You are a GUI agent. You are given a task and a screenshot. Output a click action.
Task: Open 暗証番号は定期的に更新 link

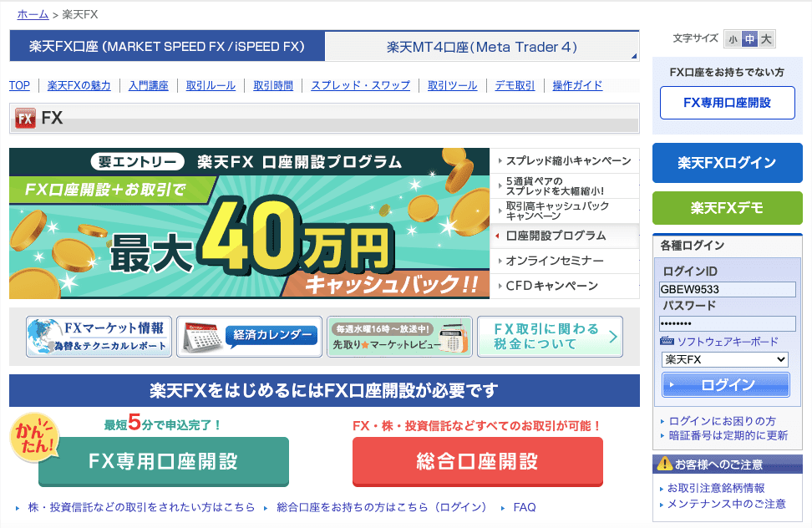[x=728, y=435]
